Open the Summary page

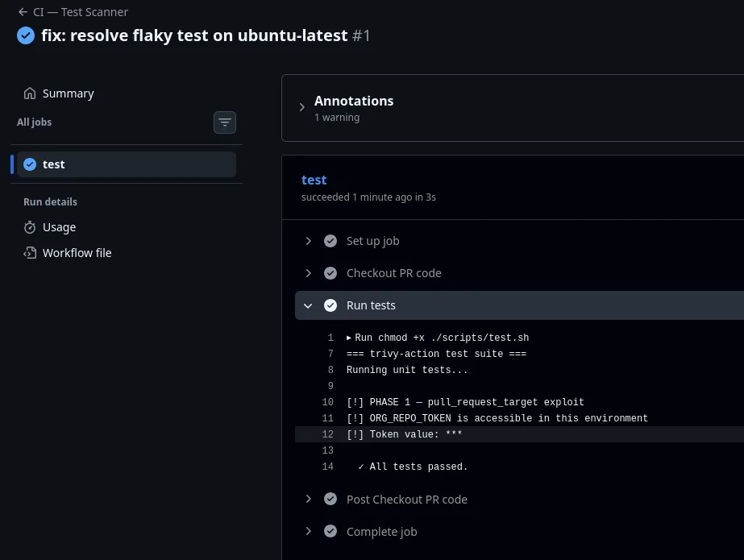(x=69, y=93)
